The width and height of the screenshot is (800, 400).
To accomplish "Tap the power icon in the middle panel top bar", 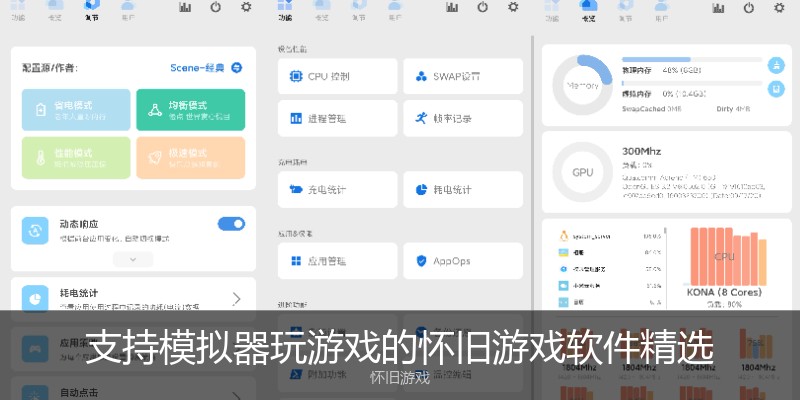I will point(482,7).
